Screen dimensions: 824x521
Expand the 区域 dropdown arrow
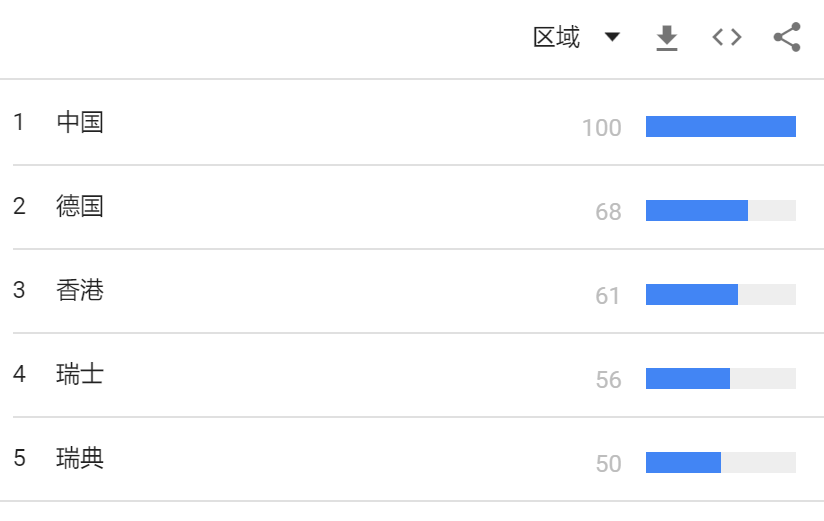[612, 37]
